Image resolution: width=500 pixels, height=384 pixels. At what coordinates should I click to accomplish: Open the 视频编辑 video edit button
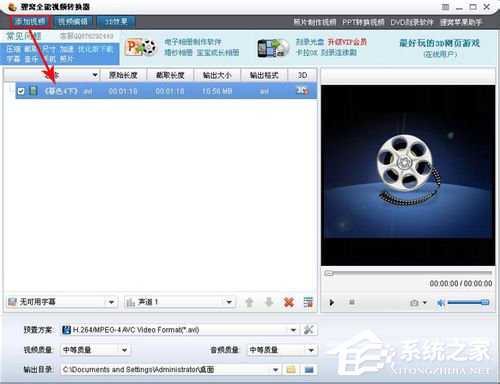73,22
